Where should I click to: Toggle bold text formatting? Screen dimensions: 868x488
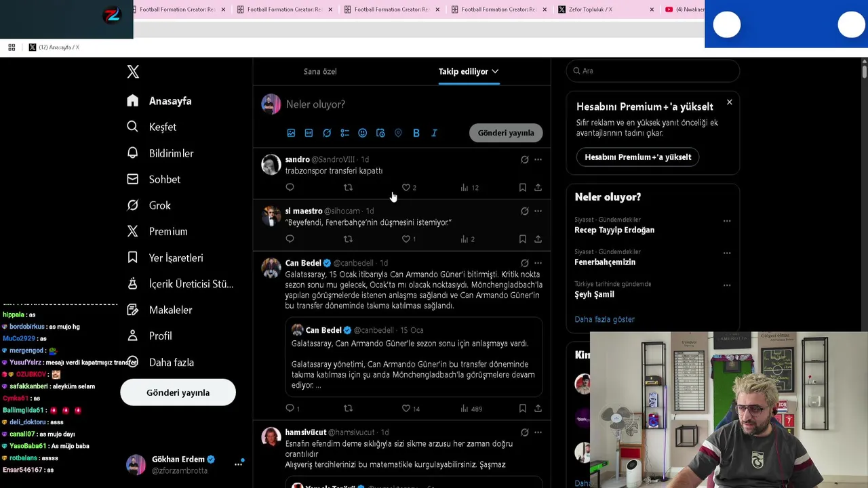click(x=416, y=133)
